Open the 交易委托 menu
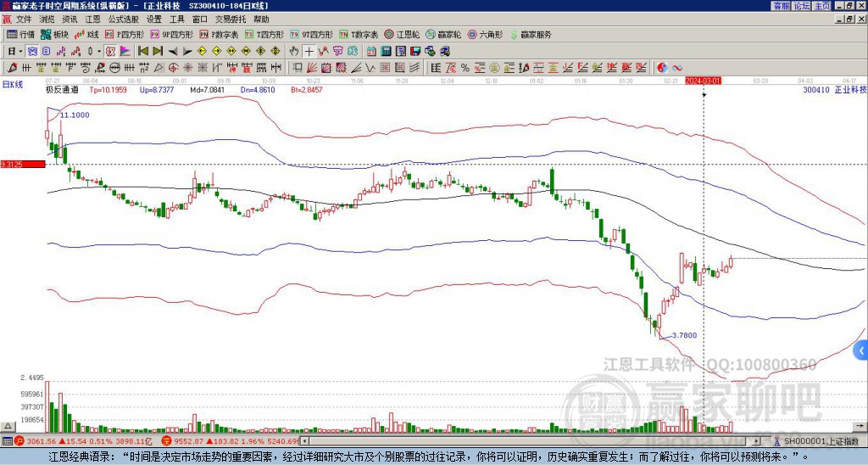868x465 pixels. [x=231, y=20]
